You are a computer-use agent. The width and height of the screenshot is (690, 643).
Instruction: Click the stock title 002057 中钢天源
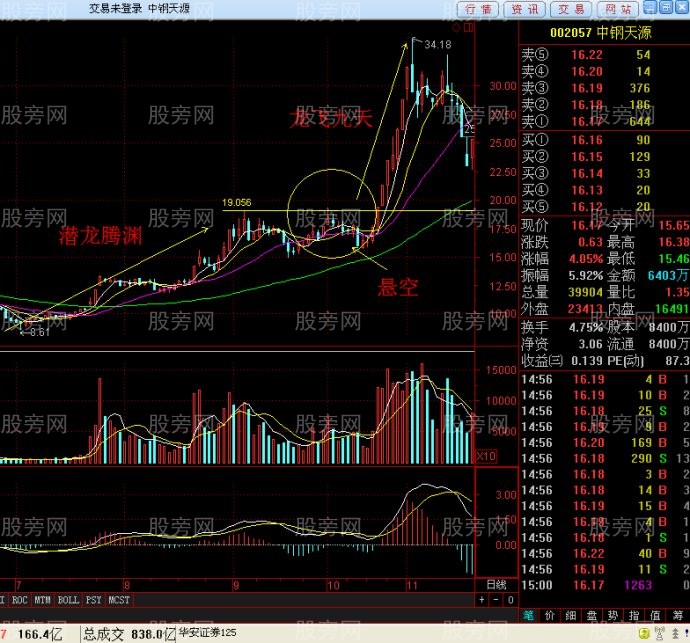(601, 33)
